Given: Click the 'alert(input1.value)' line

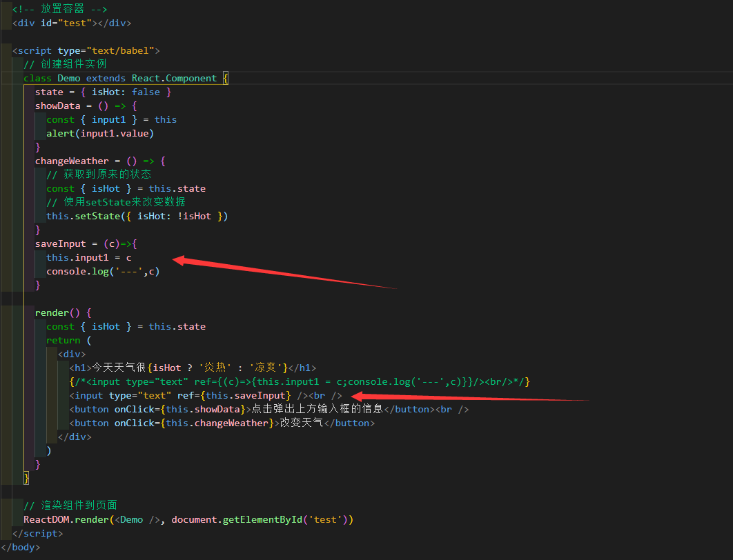Looking at the screenshot, I should pos(100,133).
